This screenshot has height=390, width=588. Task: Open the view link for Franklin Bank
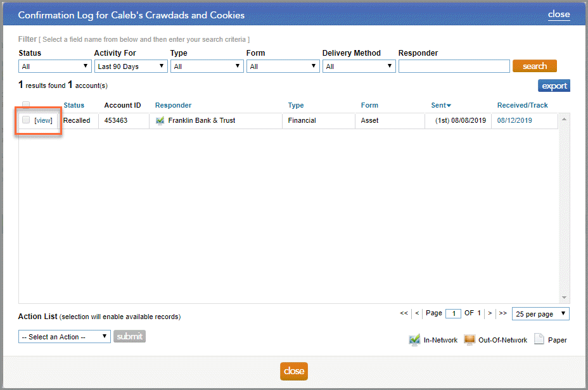[x=44, y=120]
